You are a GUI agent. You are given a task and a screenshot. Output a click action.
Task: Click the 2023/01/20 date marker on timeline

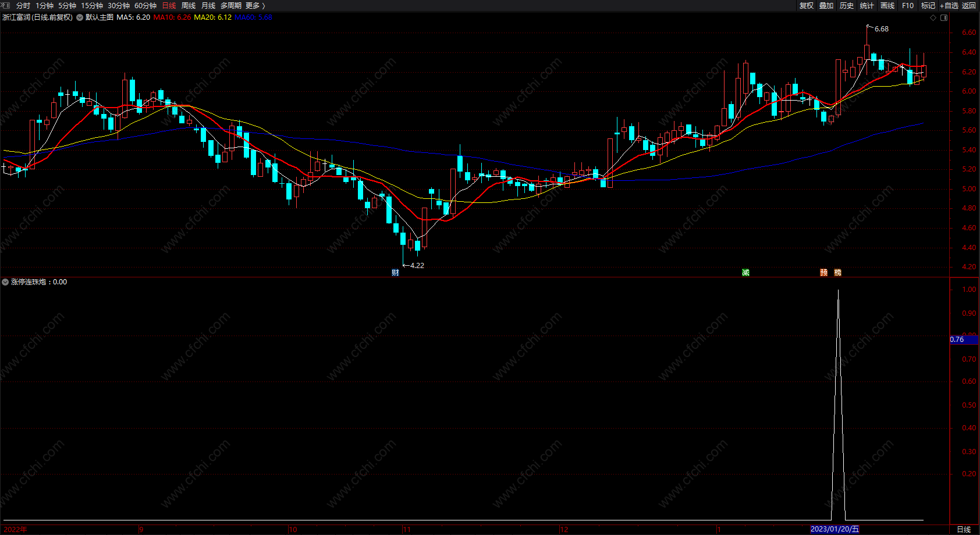pos(835,529)
